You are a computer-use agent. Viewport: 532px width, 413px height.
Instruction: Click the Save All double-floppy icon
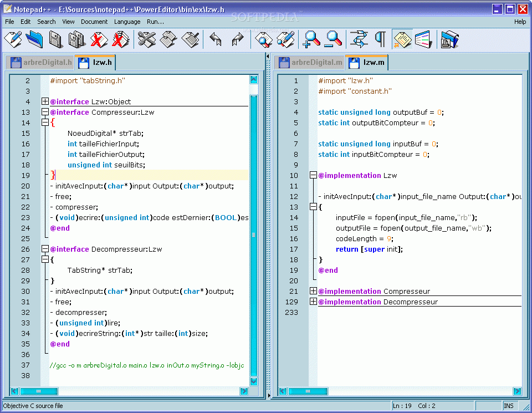(76, 39)
